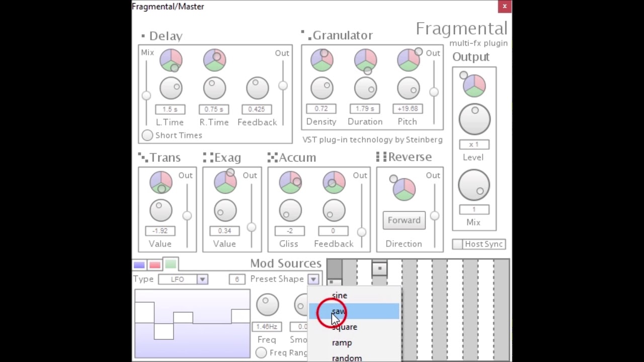Screen dimensions: 644x362
Task: Click the L.Time knob in Delay
Action: coord(171,88)
